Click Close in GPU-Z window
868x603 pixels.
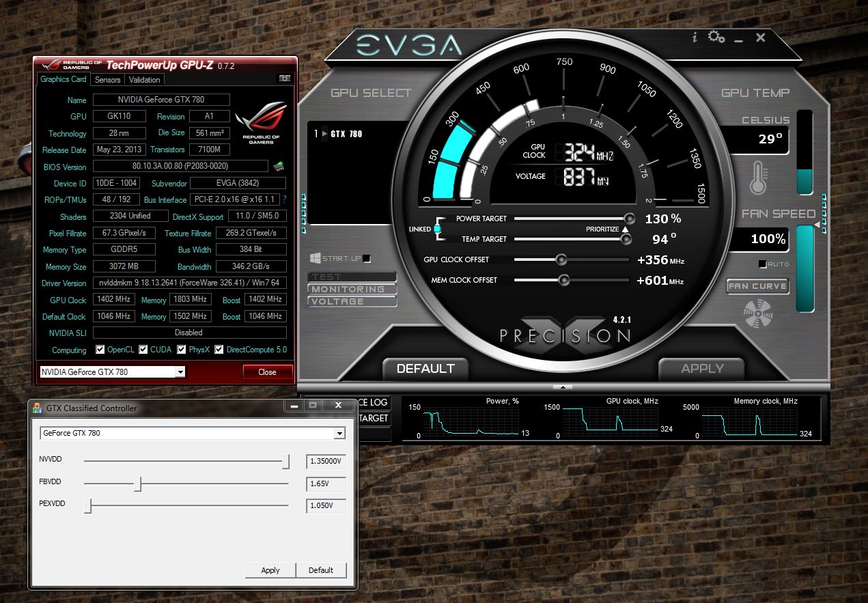point(268,372)
